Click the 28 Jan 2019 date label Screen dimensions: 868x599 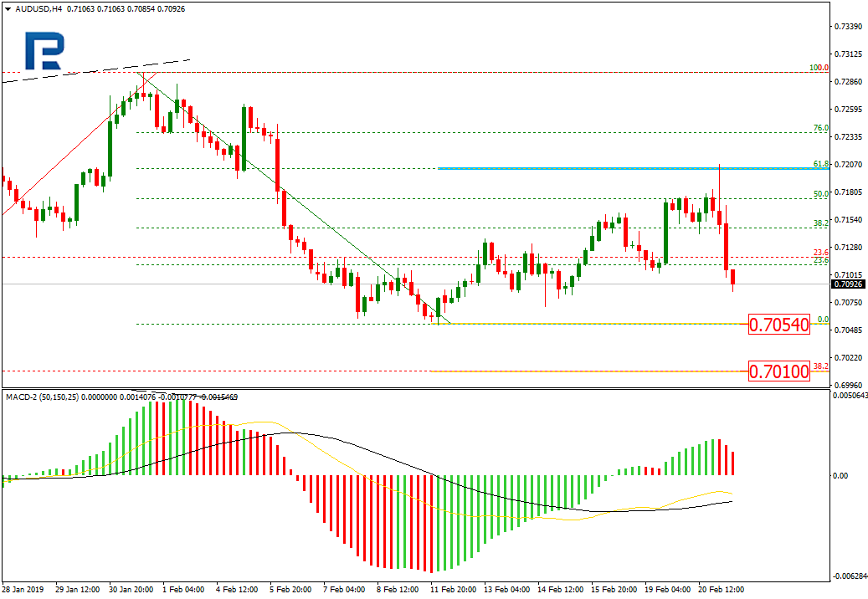[x=22, y=589]
